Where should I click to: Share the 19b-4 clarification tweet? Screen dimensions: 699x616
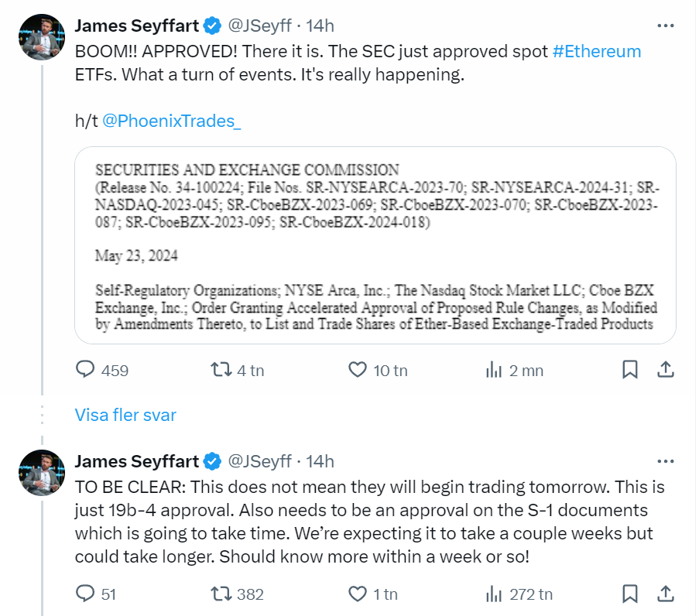665,594
